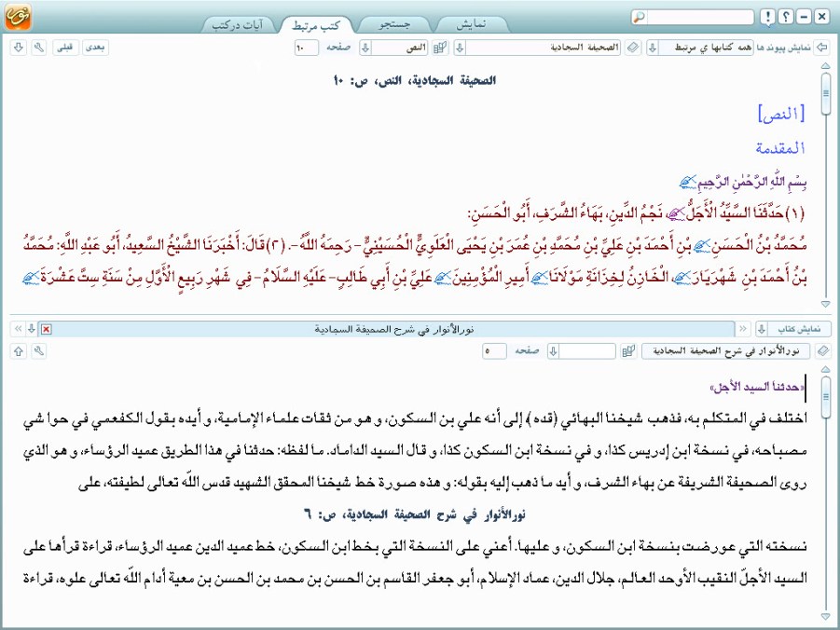Click the left double-chevron at the tab strip's left end
Image resolution: width=840 pixels, height=630 pixels.
click(19, 328)
